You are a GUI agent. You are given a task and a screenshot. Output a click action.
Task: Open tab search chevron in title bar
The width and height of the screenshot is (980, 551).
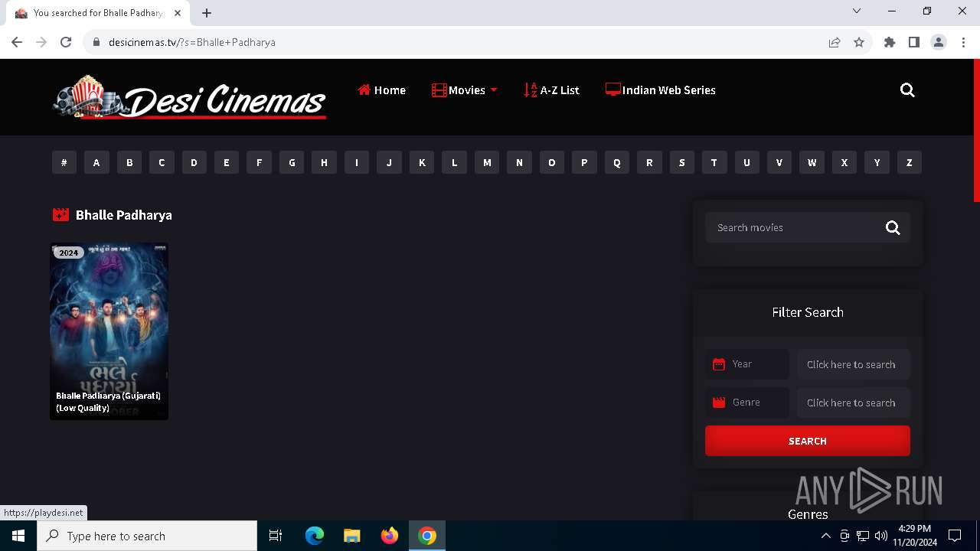coord(857,11)
